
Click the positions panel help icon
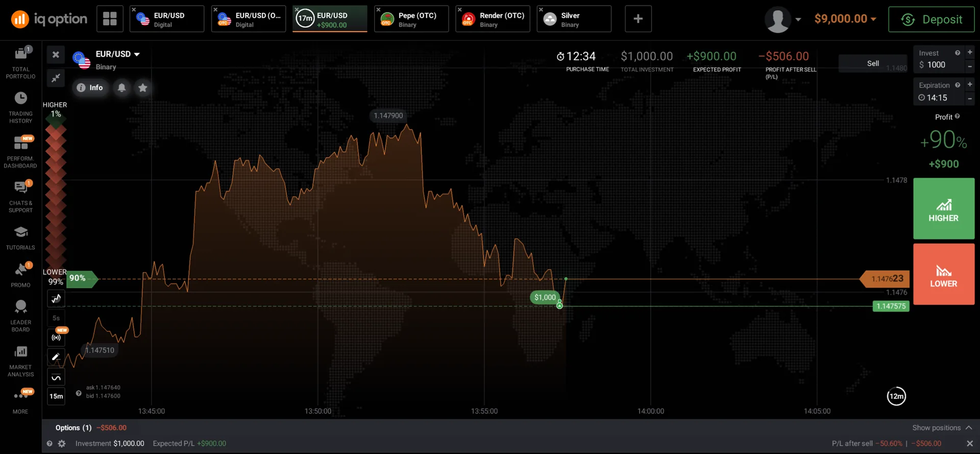(50, 444)
